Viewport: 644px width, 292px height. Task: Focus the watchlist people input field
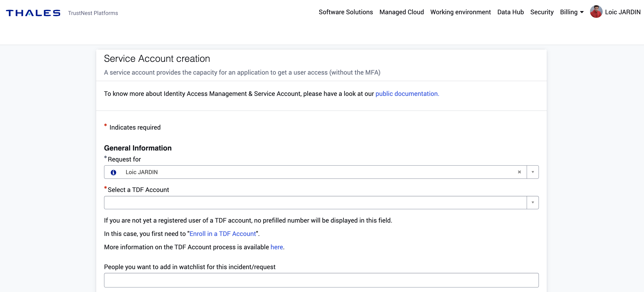pyautogui.click(x=321, y=280)
